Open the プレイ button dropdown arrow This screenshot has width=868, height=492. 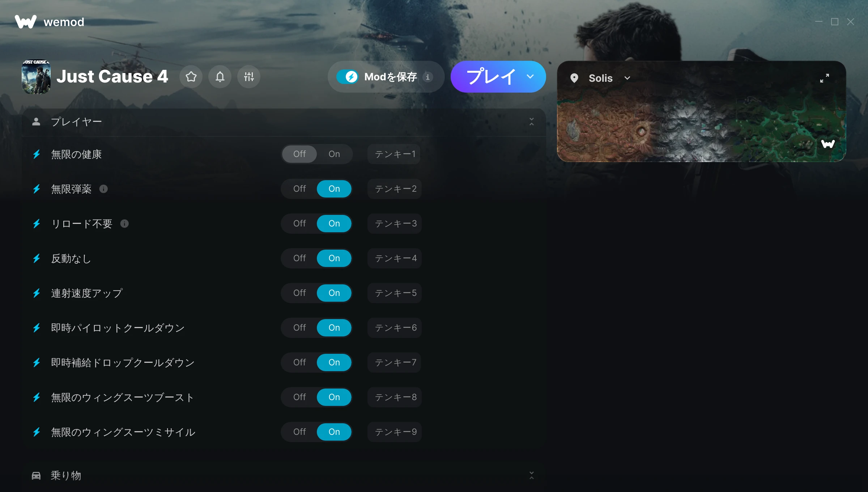tap(530, 77)
